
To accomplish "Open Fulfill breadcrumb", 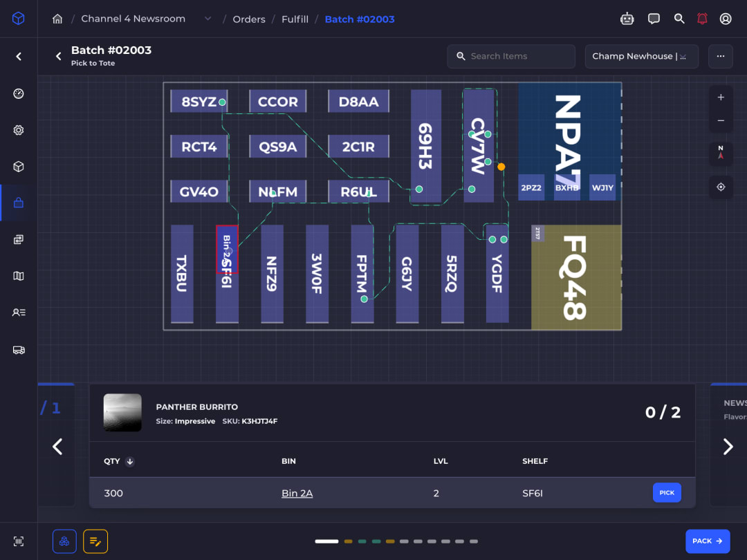I will pos(295,19).
